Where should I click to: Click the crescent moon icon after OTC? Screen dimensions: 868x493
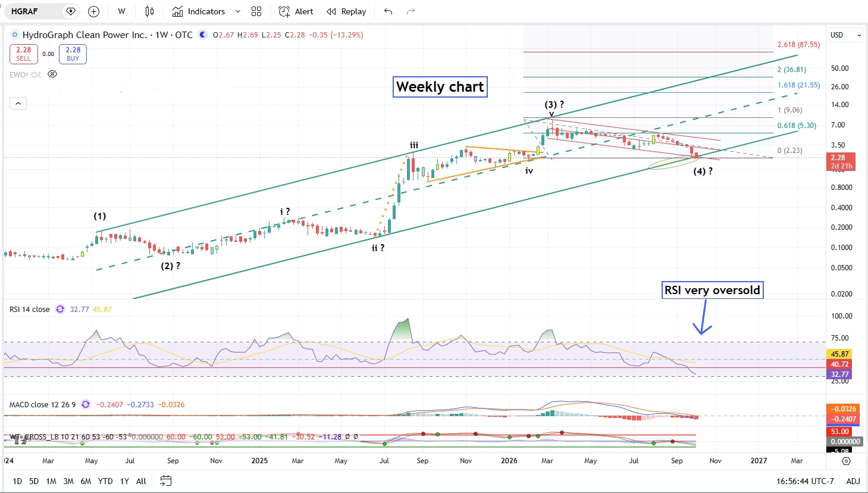pos(203,35)
